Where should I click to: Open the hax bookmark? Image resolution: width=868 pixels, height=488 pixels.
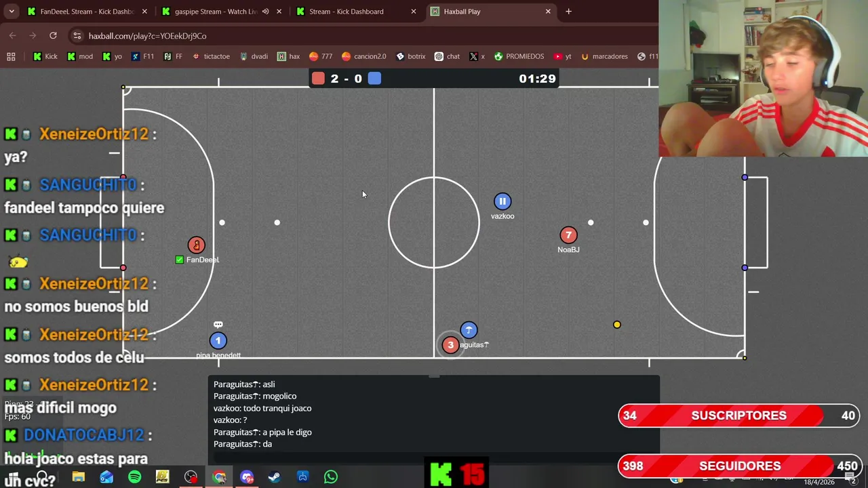pyautogui.click(x=288, y=56)
